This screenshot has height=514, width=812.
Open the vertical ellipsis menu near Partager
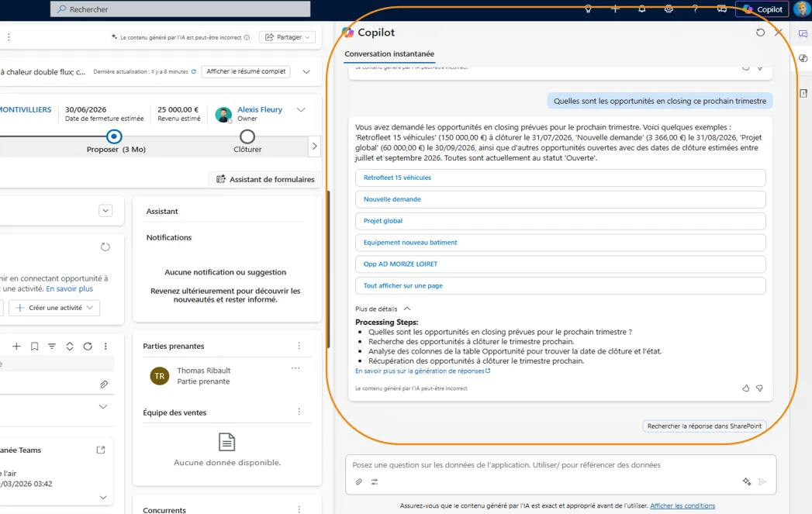[9, 37]
